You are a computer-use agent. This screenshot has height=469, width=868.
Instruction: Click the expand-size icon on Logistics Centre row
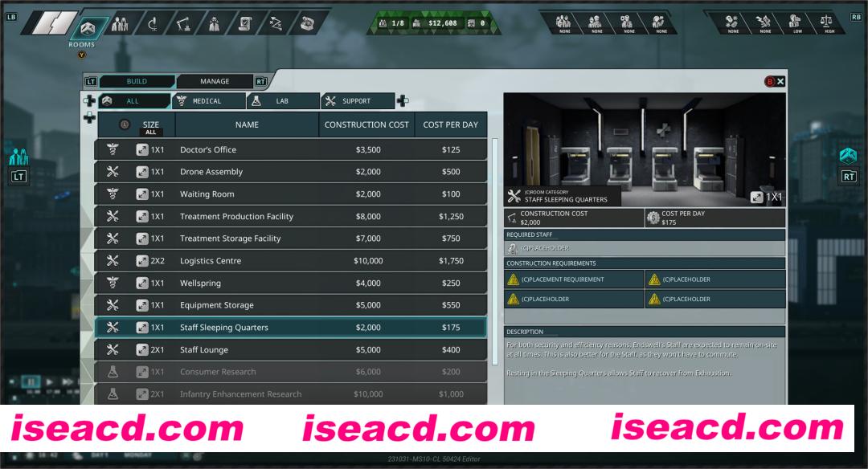[x=142, y=261]
